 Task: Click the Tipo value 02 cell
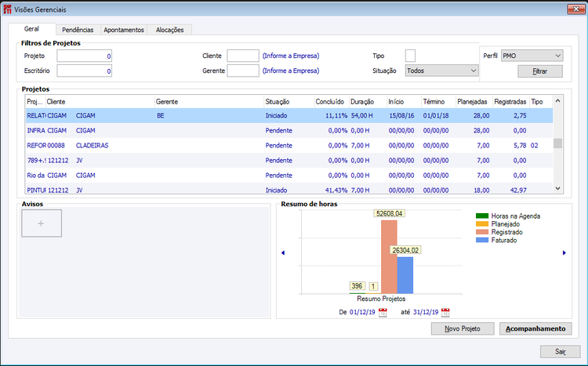click(535, 146)
